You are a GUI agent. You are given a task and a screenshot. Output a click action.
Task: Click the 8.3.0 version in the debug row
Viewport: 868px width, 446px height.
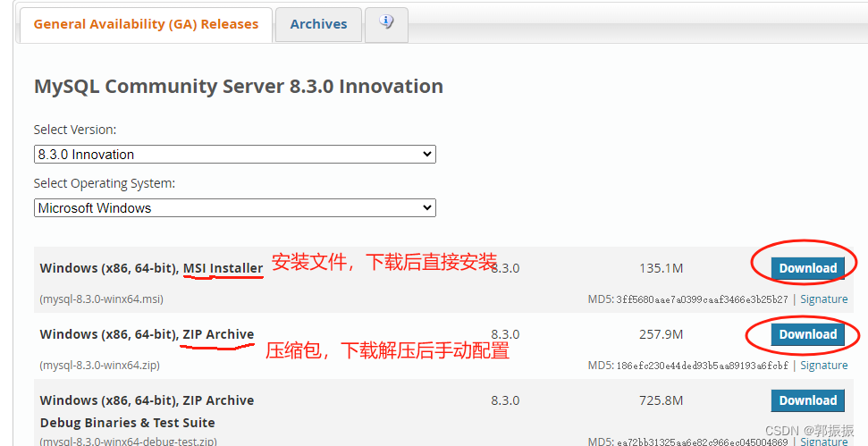point(505,400)
